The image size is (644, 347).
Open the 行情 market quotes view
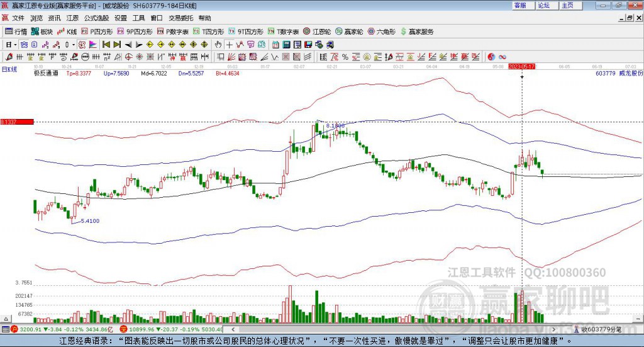(16, 31)
